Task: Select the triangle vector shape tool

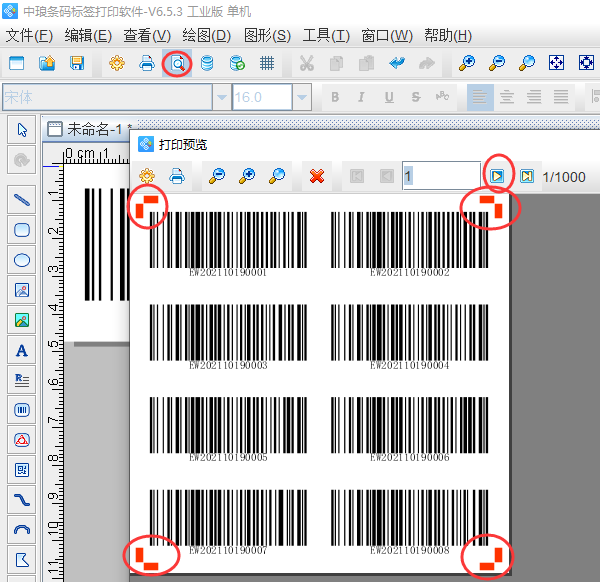Action: pyautogui.click(x=22, y=440)
